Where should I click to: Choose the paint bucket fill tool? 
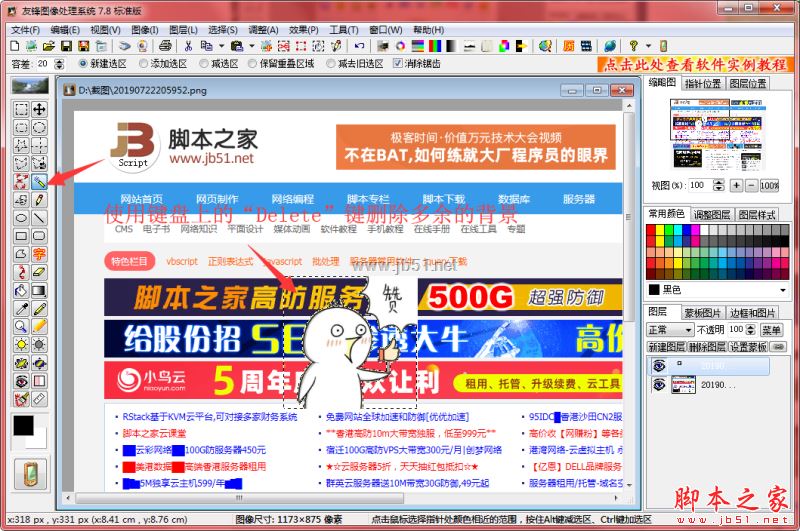coord(21,291)
